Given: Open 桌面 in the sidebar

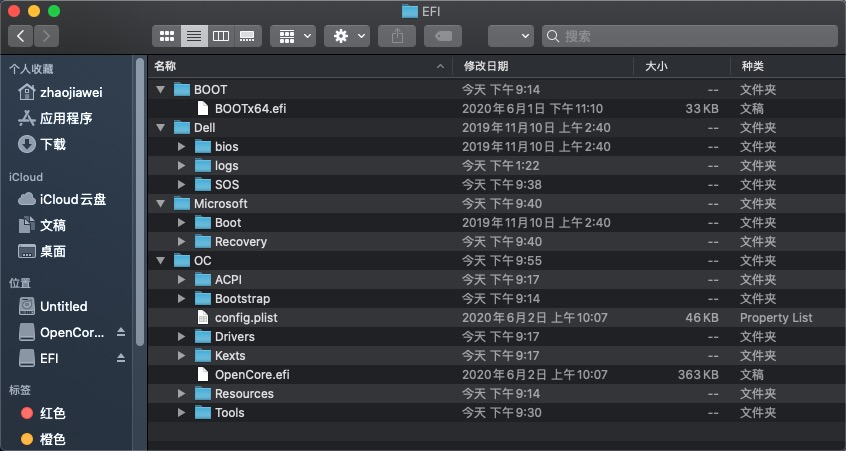Looking at the screenshot, I should pyautogui.click(x=42, y=251).
